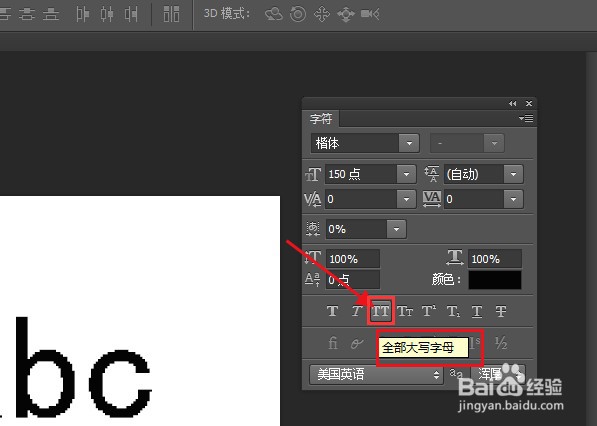
Task: Open the kerning value dropdown arrow
Action: (x=406, y=199)
